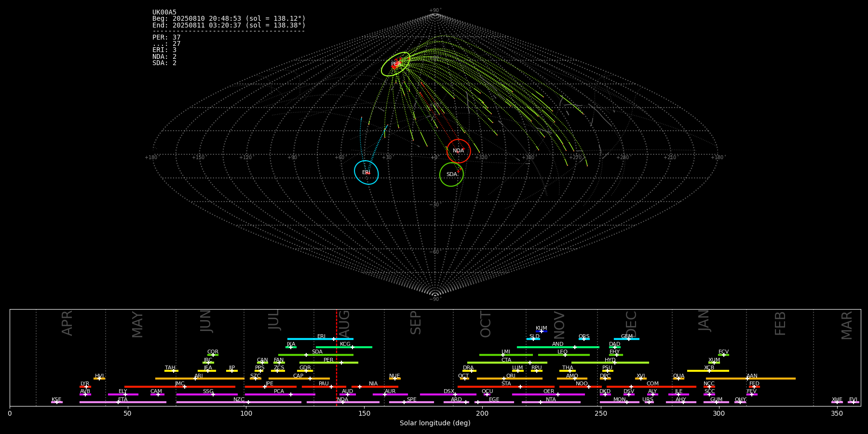Click the APR month label
Viewport: 868px width, 434px height.
pos(68,323)
